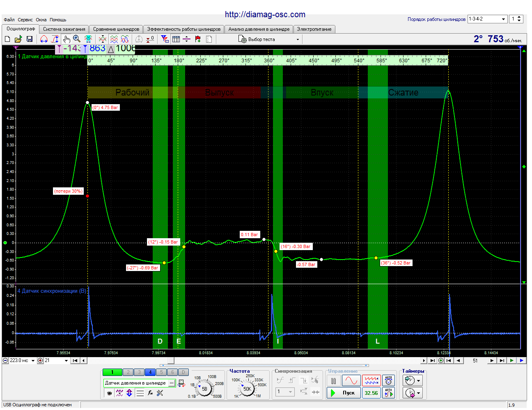Open file using the folder icon
This screenshot has width=532, height=410.
click(x=18, y=39)
